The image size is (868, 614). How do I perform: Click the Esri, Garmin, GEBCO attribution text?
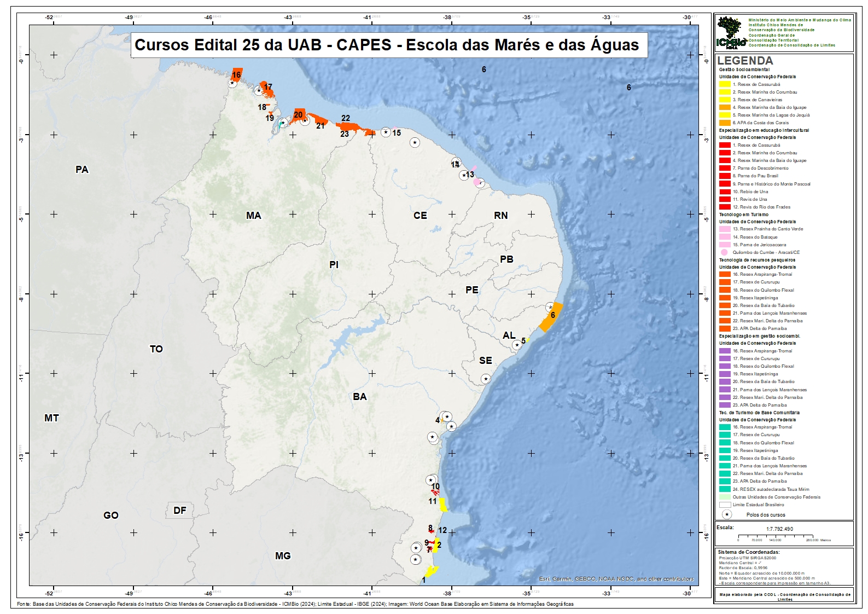(616, 578)
